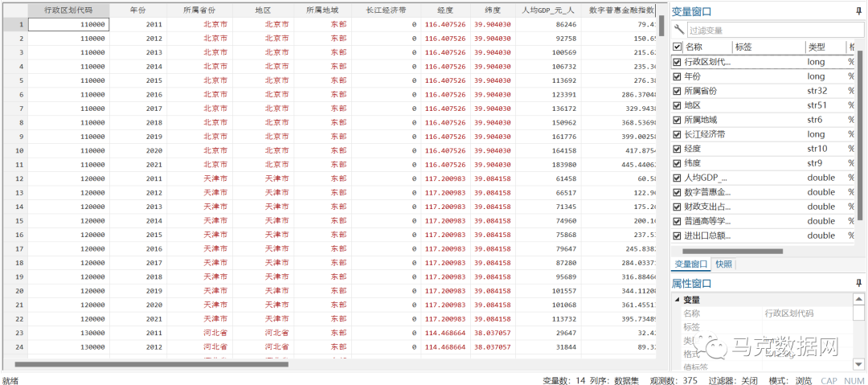Select the 经度 data column header
This screenshot has height=385, width=868.
pos(446,10)
